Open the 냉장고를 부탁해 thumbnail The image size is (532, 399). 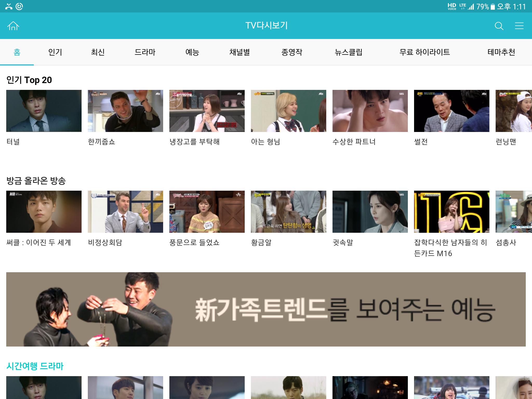207,111
